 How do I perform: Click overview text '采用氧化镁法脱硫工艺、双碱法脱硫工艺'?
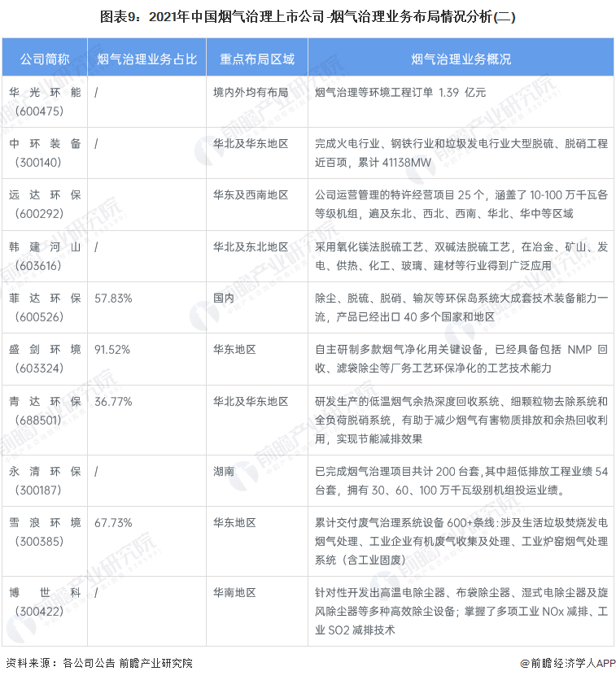pos(412,246)
